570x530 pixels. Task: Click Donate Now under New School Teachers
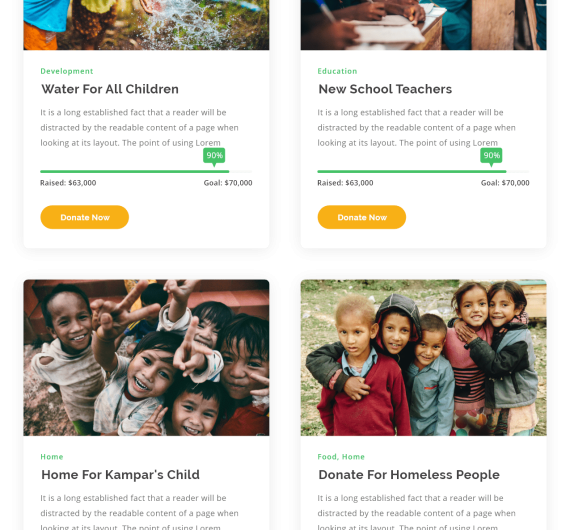tap(362, 217)
